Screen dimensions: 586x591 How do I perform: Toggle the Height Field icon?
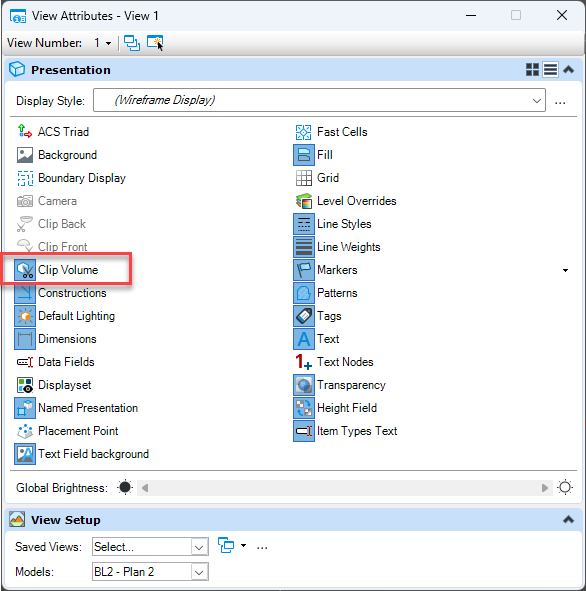pyautogui.click(x=304, y=408)
